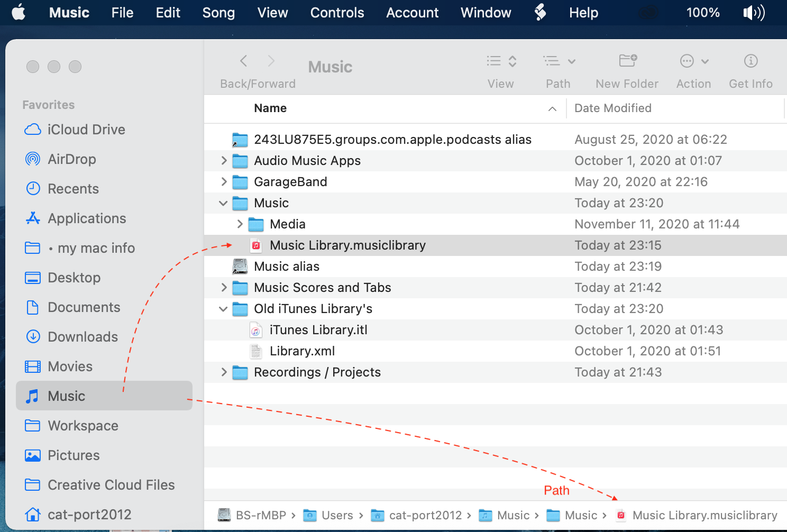Open the Song menu

(218, 13)
